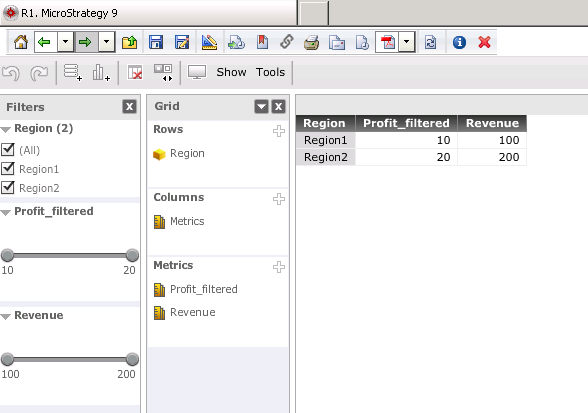The height and width of the screenshot is (413, 588).
Task: Click the Design mode ruler icon
Action: point(209,42)
